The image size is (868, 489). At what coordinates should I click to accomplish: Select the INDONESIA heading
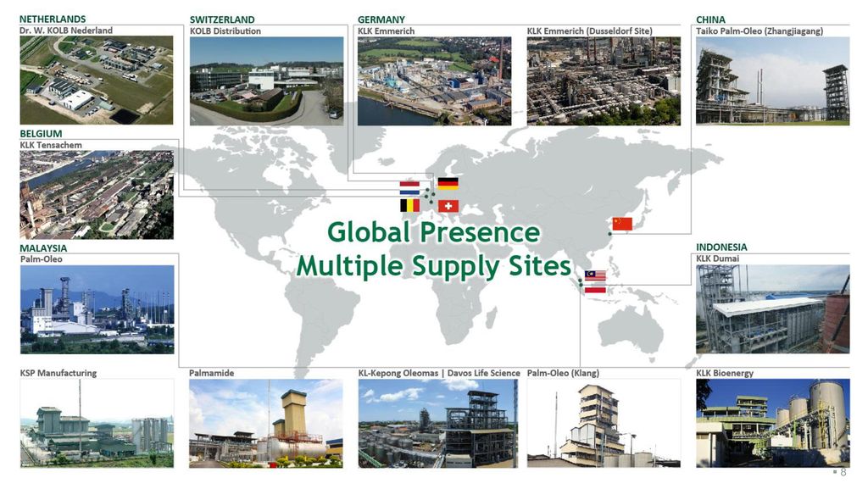[x=721, y=247]
